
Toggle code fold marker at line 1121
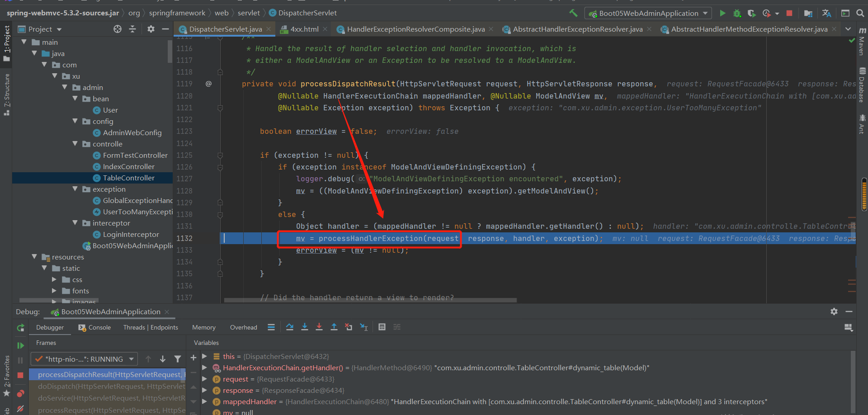pyautogui.click(x=220, y=108)
